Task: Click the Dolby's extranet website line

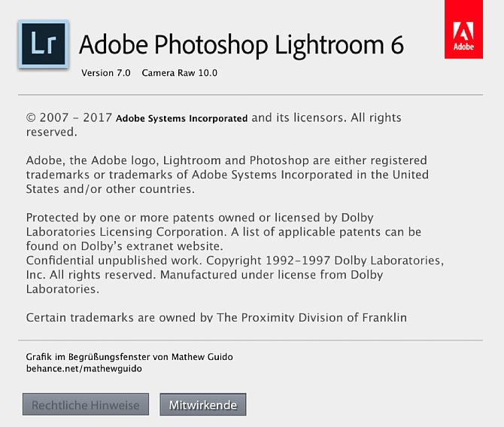Action: 124,246
